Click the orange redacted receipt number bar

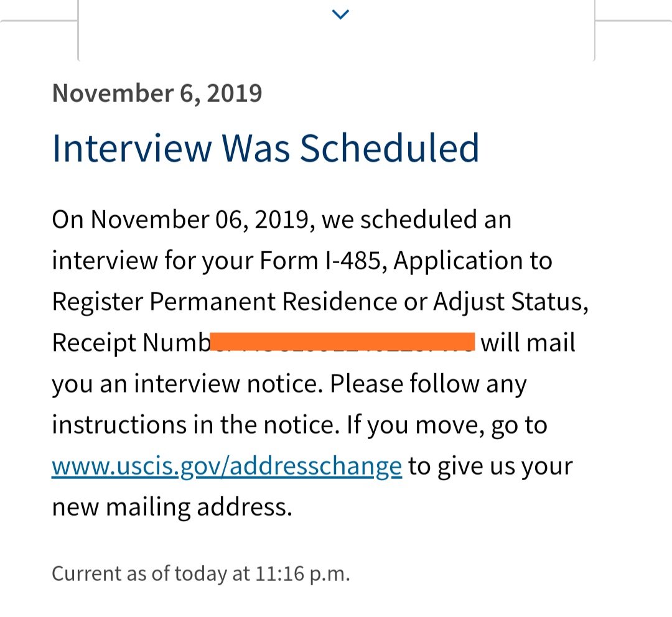click(x=342, y=341)
